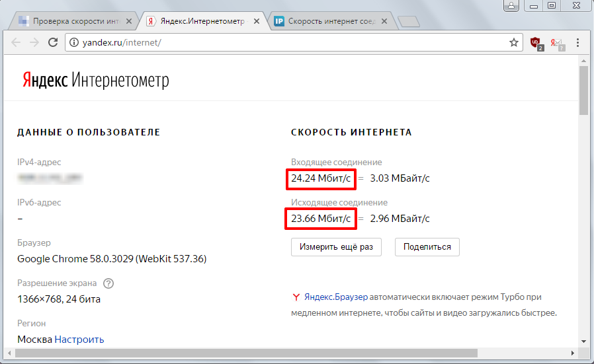The image size is (594, 364).
Task: Open the Яндекс.Браузер link
Action: coord(335,297)
